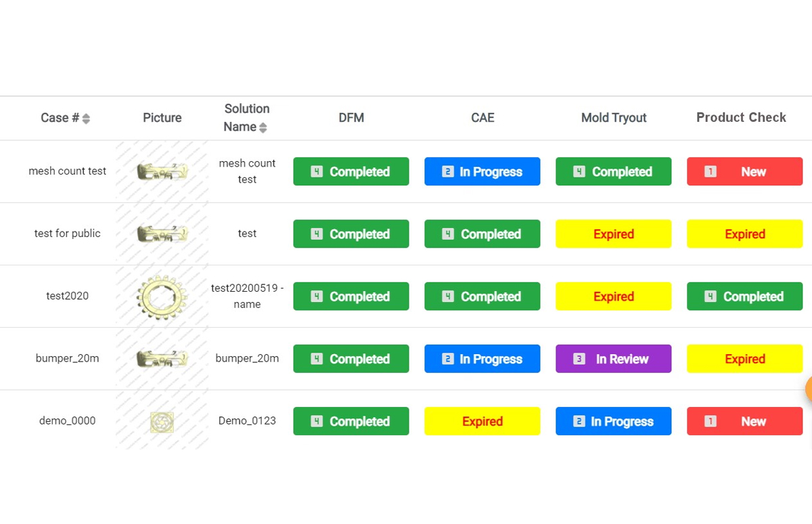
Task: View the mesh count test part picture
Action: pos(162,171)
